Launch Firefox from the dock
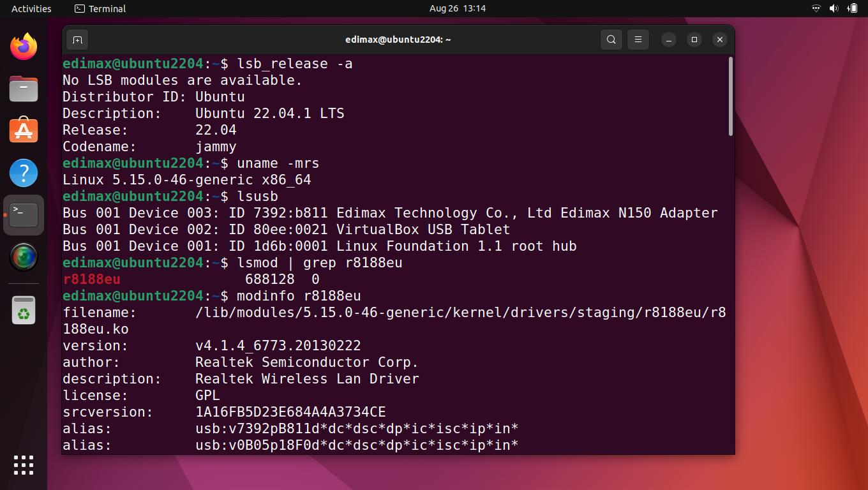Screen dimensions: 868x490 coord(24,47)
